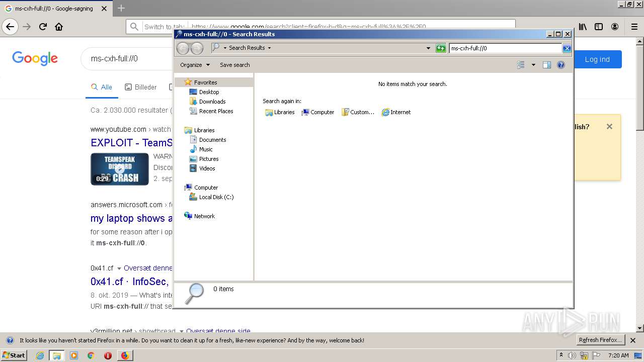The width and height of the screenshot is (644, 362).
Task: Select the Alle search tab
Action: click(102, 87)
